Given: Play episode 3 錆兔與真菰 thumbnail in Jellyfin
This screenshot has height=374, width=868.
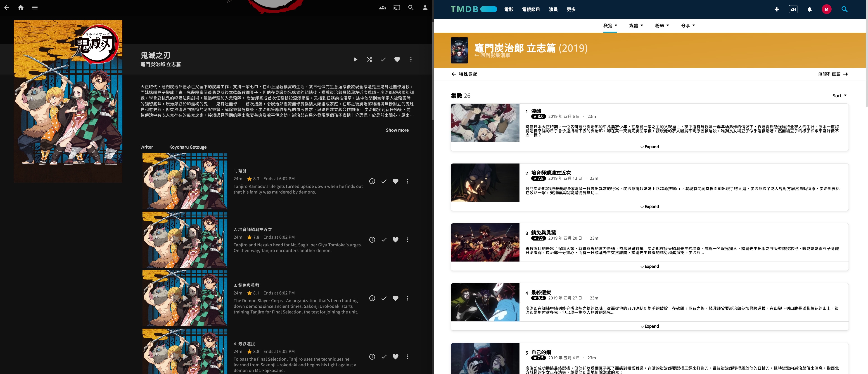Looking at the screenshot, I should (x=185, y=298).
